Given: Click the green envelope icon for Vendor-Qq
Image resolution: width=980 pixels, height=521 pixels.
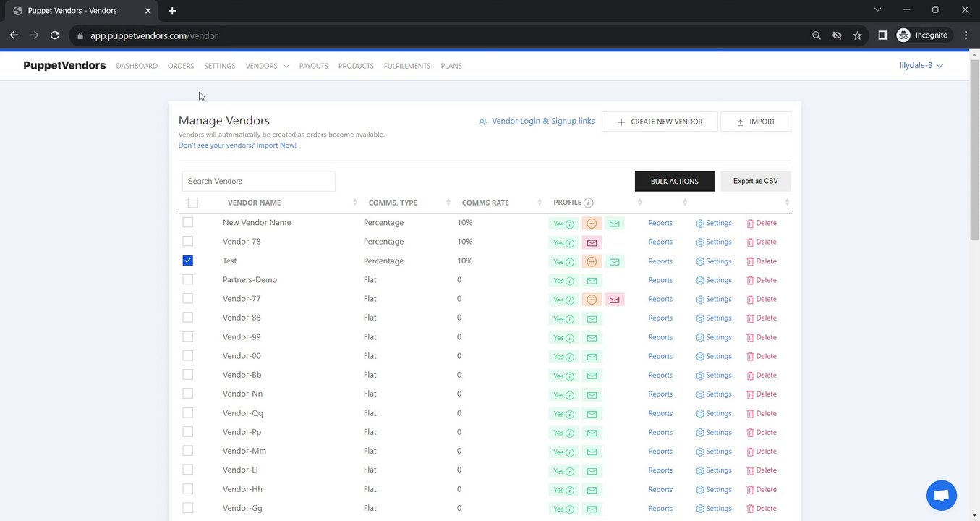Looking at the screenshot, I should click(592, 414).
